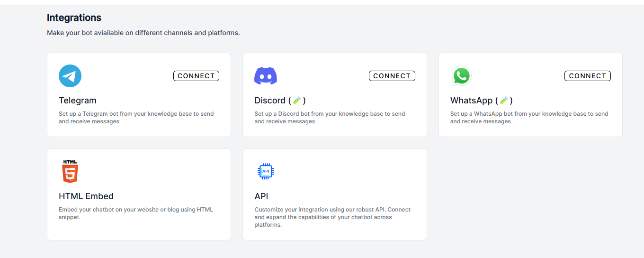
Task: Click the Telegram paper-plane logo icon
Action: pyautogui.click(x=70, y=76)
